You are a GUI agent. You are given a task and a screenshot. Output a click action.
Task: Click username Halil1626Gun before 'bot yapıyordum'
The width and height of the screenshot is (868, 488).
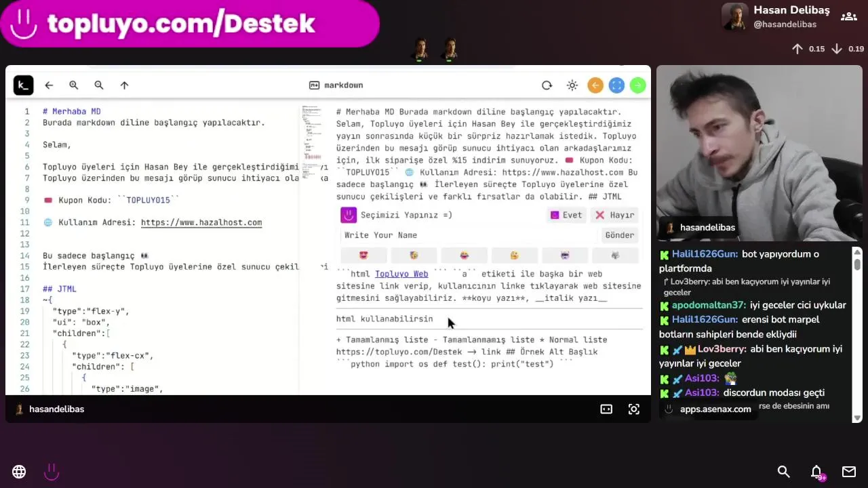click(705, 254)
